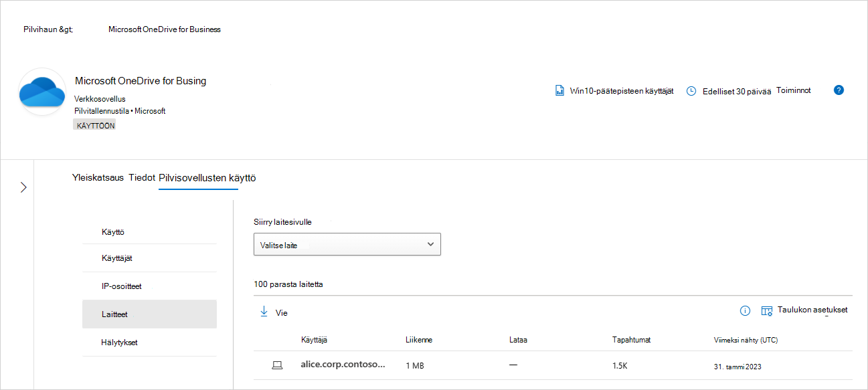The image size is (868, 390).
Task: Click the Taulukon asetukset table icon
Action: click(767, 311)
